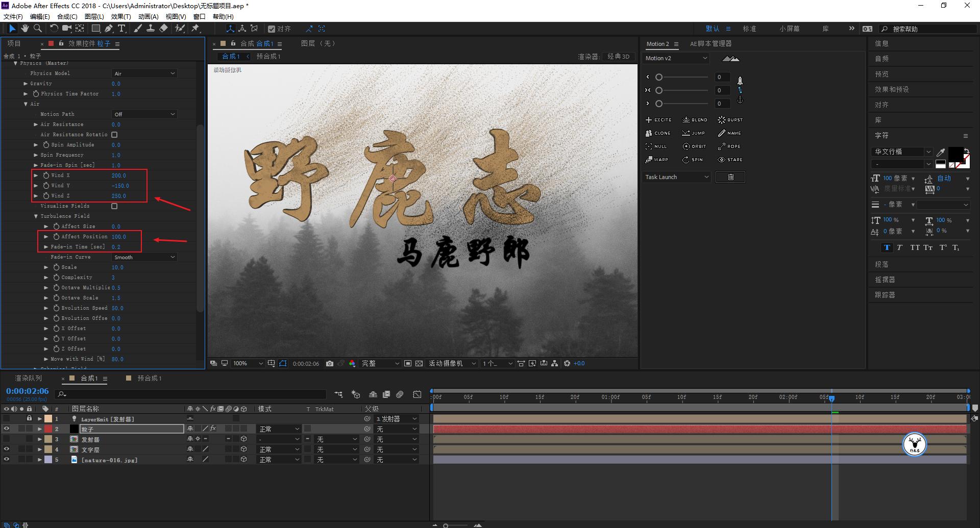Screen dimensions: 980x528
Task: Open the 效果(T) menu
Action: tap(120, 16)
